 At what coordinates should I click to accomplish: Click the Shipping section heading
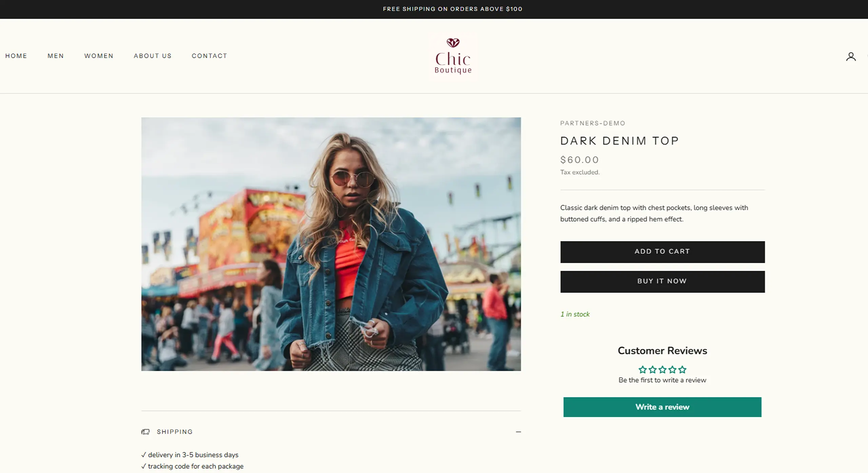pyautogui.click(x=174, y=432)
